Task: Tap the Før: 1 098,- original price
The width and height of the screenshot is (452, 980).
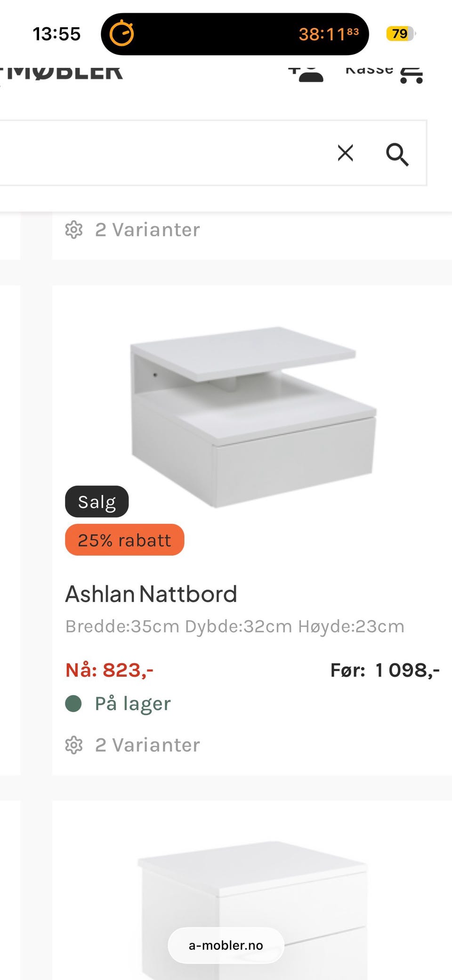Action: (385, 670)
